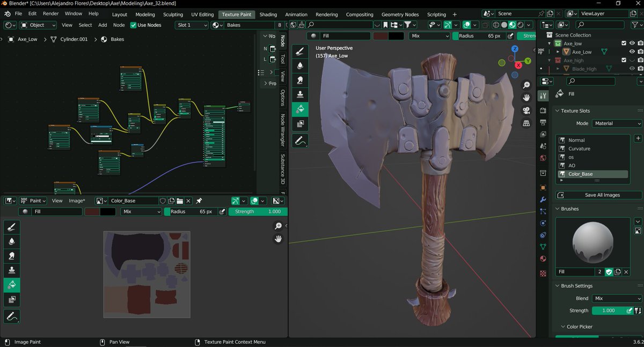The width and height of the screenshot is (644, 347).
Task: Select the Fill bucket tool in 3D viewport
Action: (300, 109)
